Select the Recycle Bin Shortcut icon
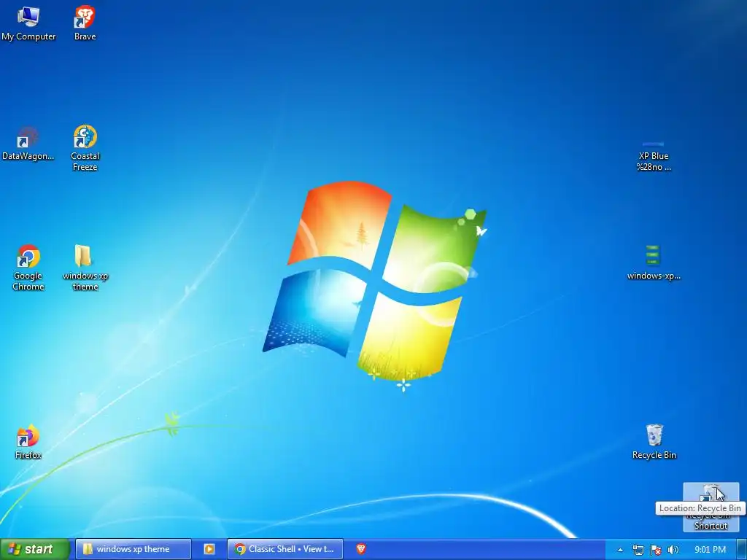747x560 pixels. click(x=711, y=507)
